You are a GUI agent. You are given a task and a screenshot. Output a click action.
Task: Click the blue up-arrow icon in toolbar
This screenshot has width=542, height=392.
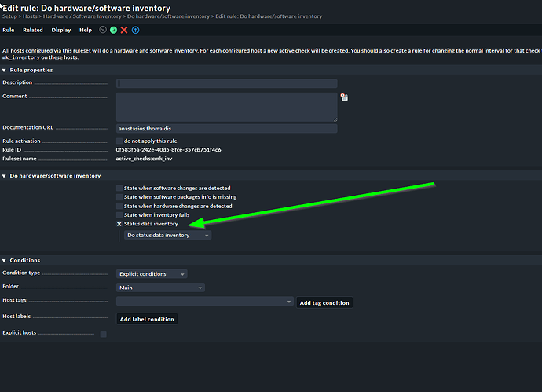pyautogui.click(x=135, y=30)
